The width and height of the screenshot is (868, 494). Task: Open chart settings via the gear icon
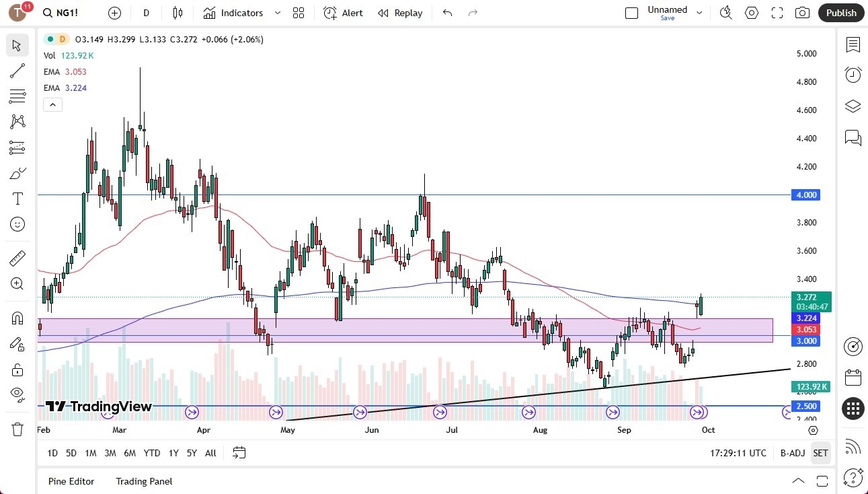(751, 13)
